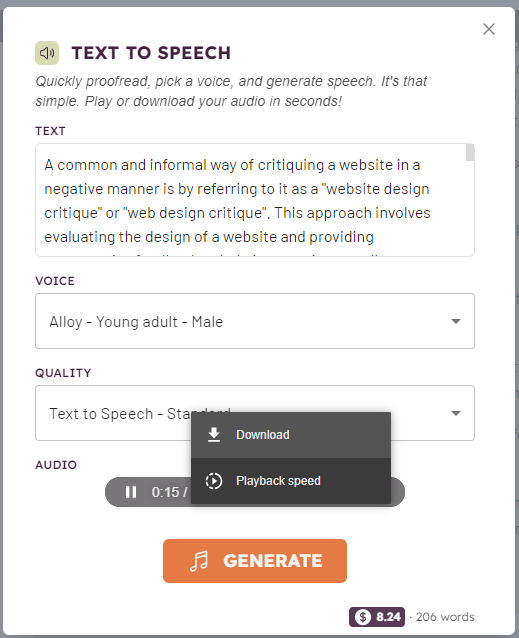Viewport: 519px width, 638px height.
Task: Click the Generate button
Action: click(x=255, y=561)
